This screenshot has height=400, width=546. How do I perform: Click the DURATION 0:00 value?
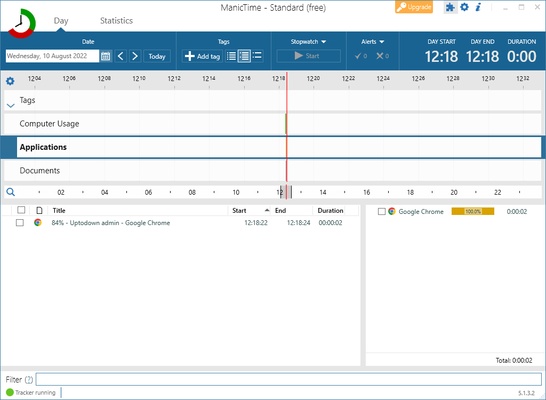click(x=522, y=56)
